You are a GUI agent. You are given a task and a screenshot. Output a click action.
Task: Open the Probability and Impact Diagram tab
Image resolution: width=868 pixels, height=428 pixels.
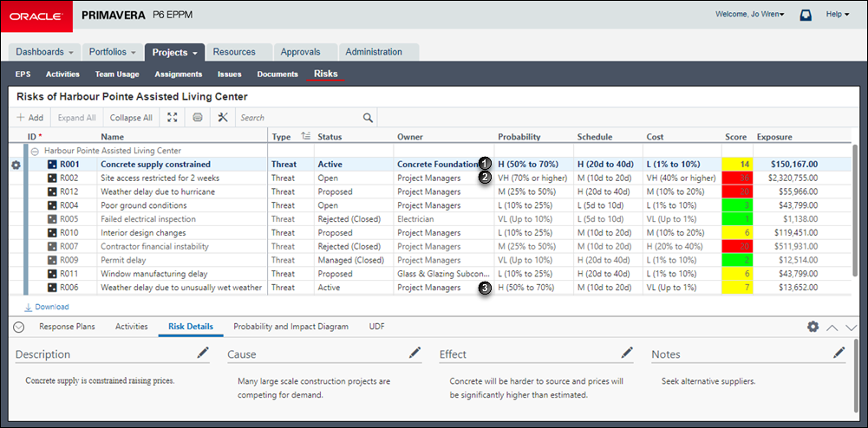[x=291, y=327]
